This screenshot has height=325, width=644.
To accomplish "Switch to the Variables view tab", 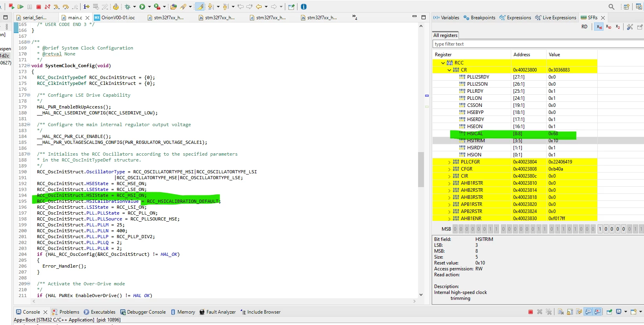I will (446, 18).
